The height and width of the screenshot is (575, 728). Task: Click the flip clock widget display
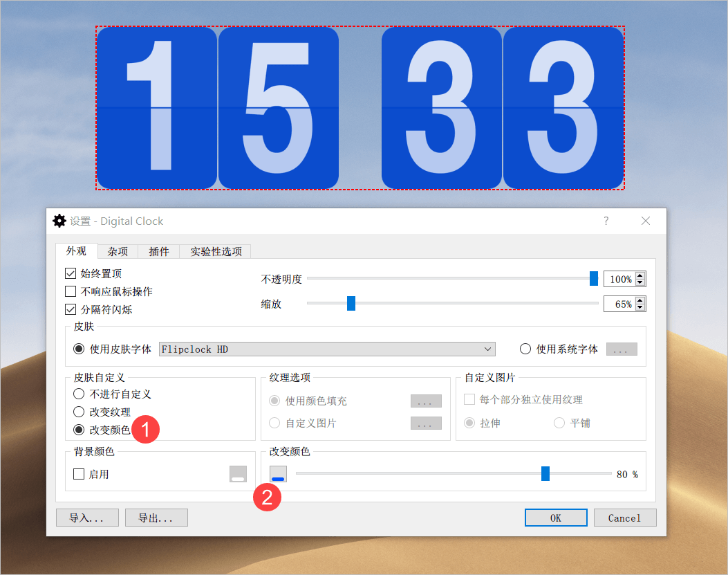click(360, 108)
